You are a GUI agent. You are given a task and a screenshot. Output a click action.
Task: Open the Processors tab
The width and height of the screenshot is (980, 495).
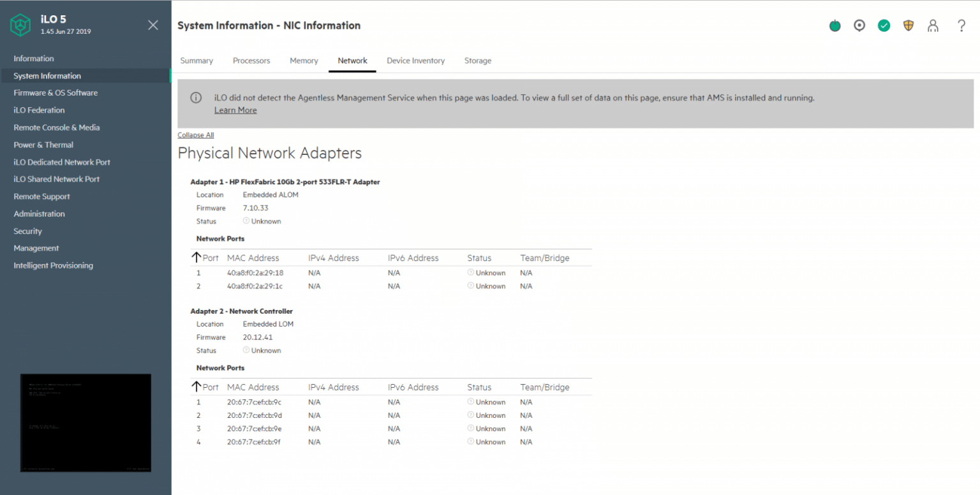point(251,61)
